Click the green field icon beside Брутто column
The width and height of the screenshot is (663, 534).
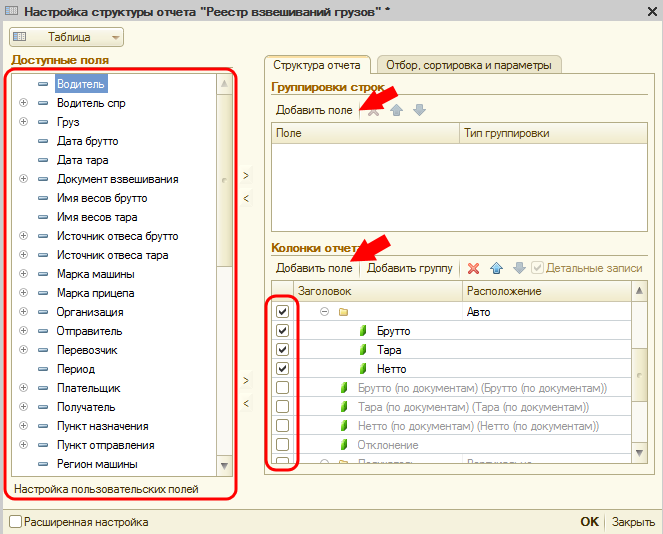click(364, 331)
